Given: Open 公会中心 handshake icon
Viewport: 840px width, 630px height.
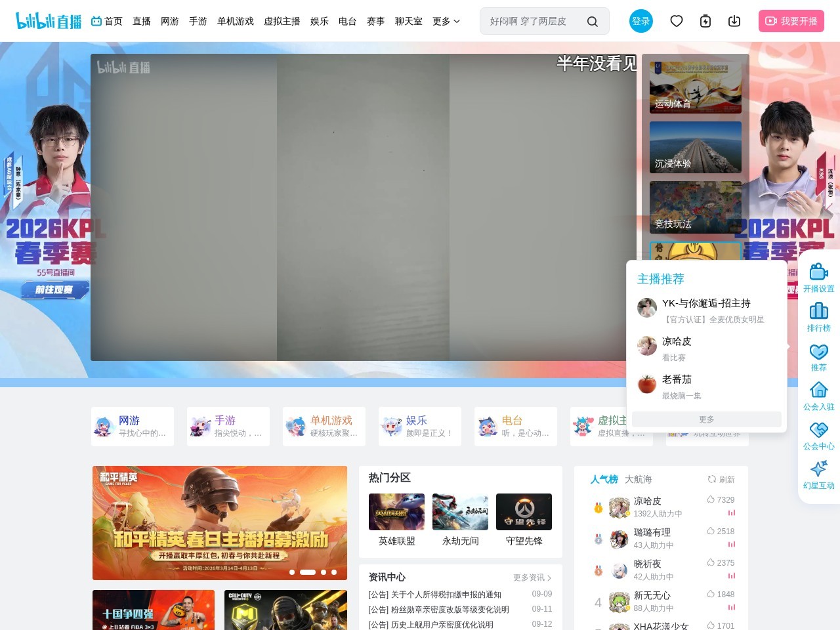Looking at the screenshot, I should point(818,433).
